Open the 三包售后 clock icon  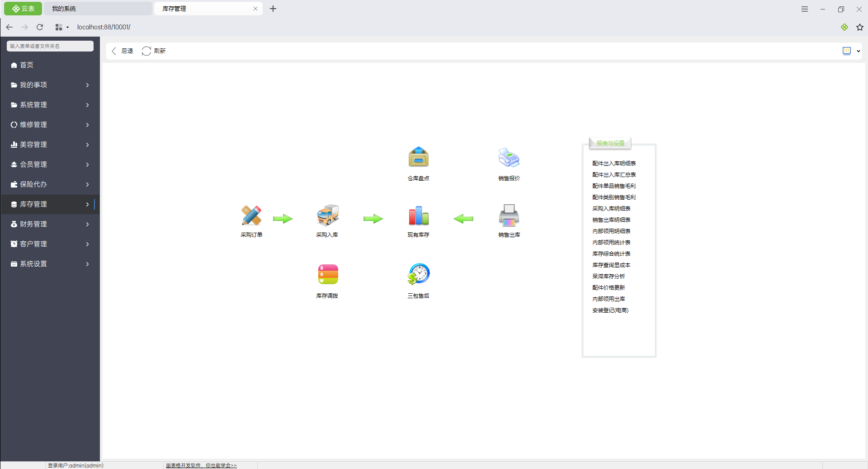[418, 274]
